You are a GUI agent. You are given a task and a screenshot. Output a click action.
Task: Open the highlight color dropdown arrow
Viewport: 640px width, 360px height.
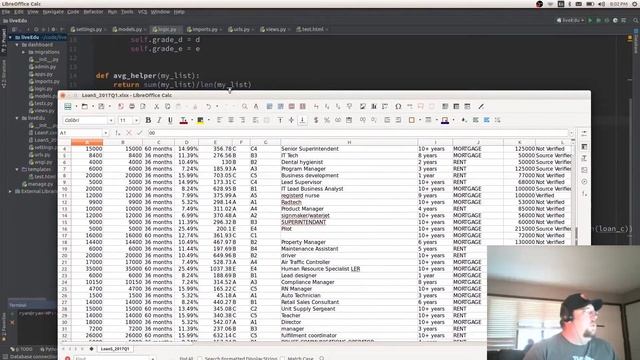click(x=209, y=120)
